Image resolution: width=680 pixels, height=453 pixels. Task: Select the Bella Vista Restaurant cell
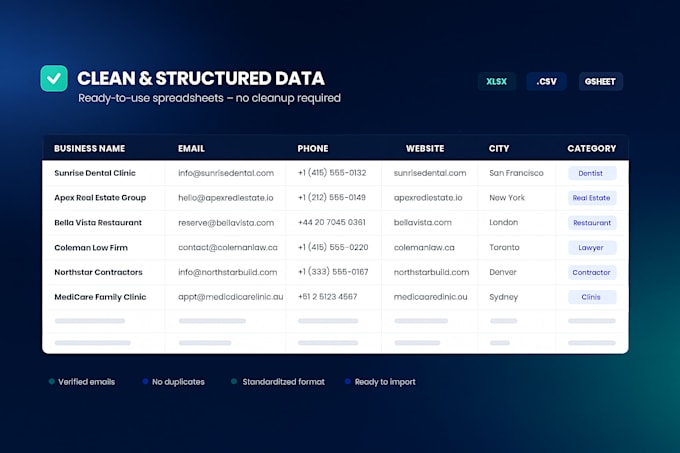tap(98, 222)
